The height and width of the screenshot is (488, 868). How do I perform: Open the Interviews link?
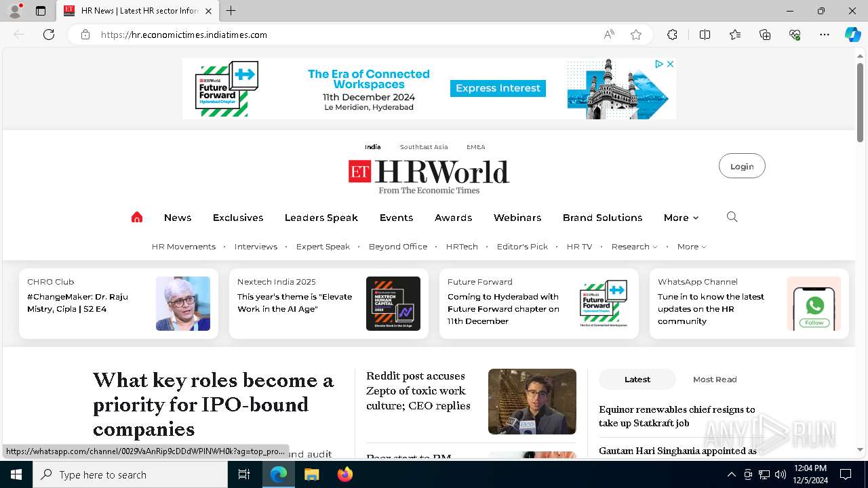256,247
